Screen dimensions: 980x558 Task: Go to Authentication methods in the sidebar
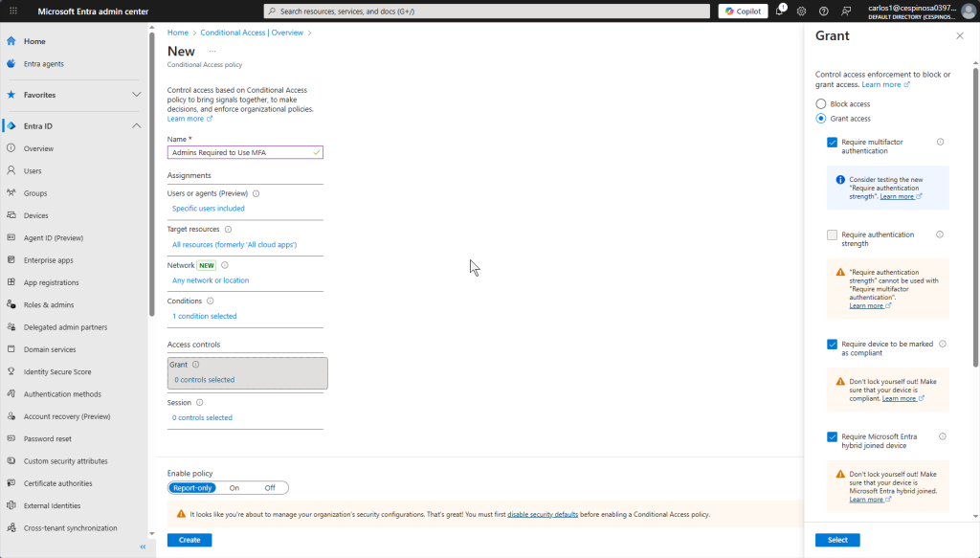point(62,394)
